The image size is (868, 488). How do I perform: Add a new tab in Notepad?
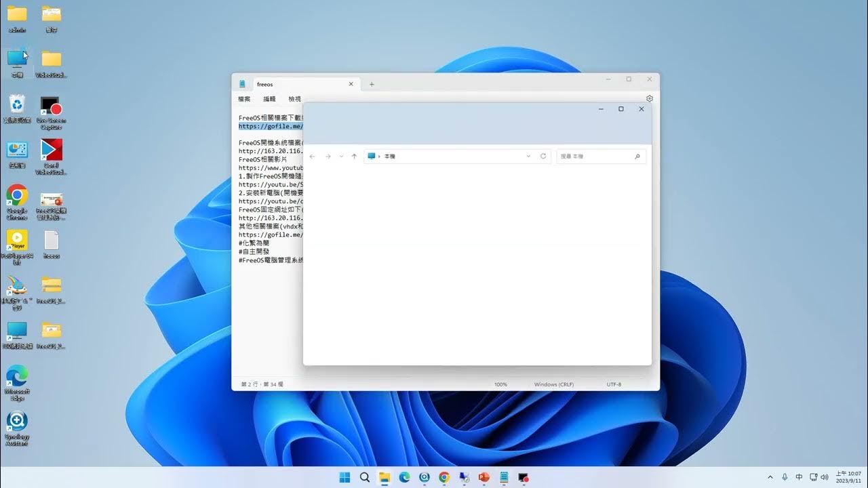372,84
